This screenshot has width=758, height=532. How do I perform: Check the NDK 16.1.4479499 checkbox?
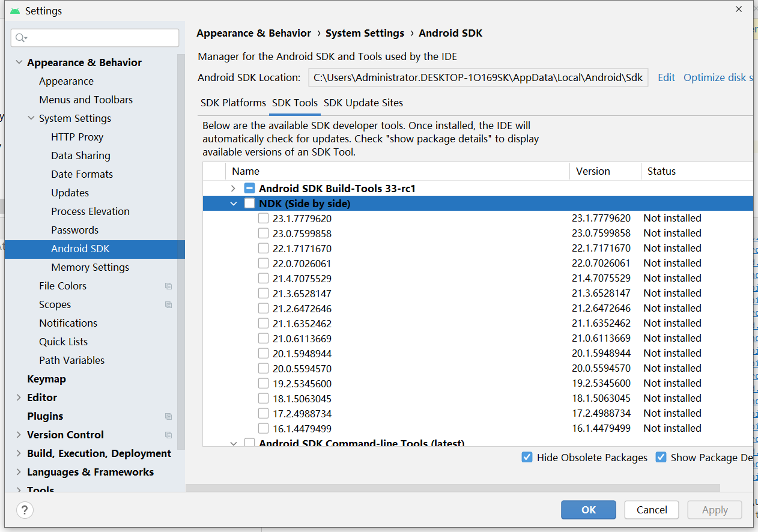click(x=263, y=428)
